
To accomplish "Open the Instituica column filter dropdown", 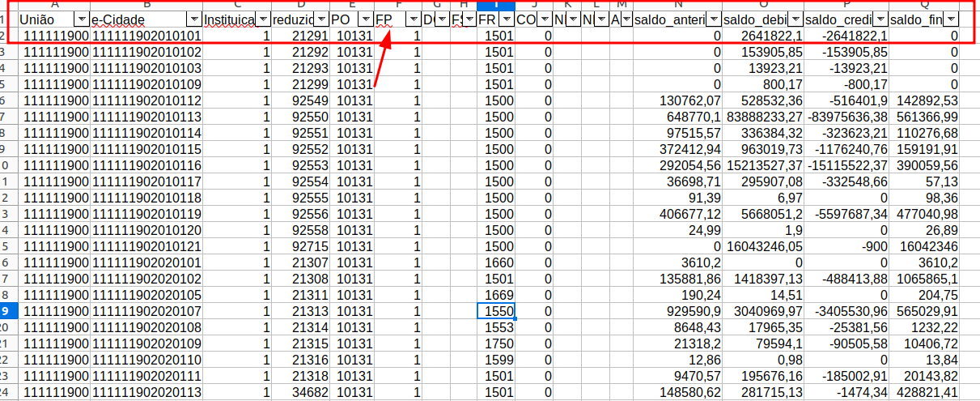I will point(262,19).
